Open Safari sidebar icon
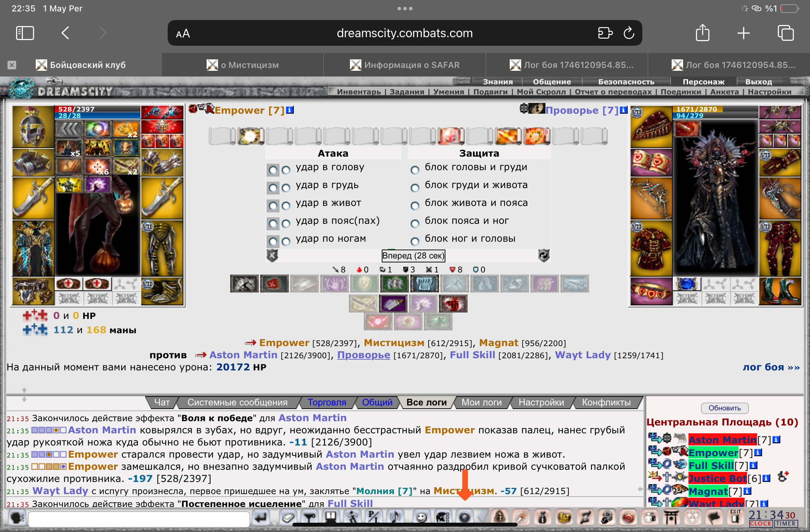Screen dimensions: 810x532 tap(25, 33)
